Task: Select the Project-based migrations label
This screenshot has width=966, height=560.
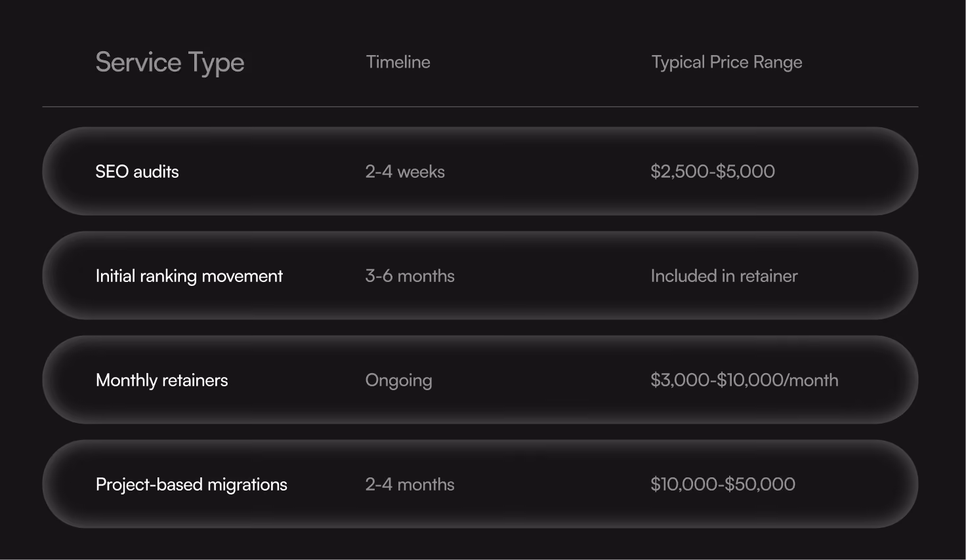Action: point(192,485)
